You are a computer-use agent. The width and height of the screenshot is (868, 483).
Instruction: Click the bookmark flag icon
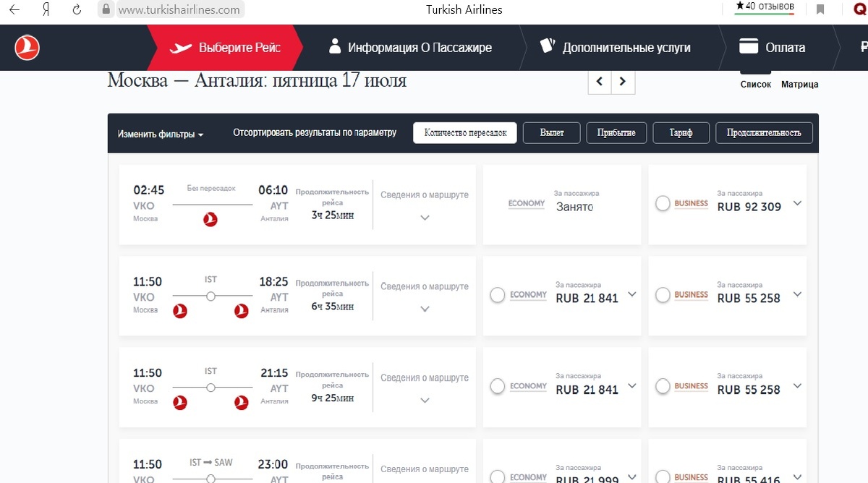820,9
